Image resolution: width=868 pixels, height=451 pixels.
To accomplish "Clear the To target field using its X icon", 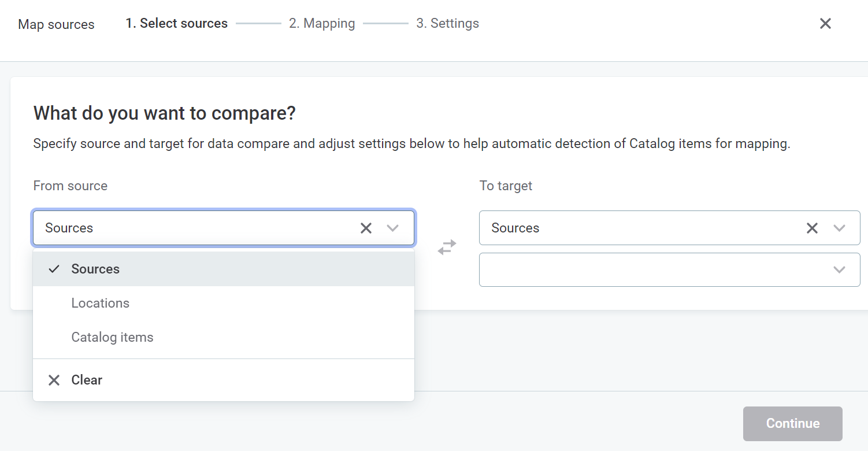I will (x=812, y=228).
